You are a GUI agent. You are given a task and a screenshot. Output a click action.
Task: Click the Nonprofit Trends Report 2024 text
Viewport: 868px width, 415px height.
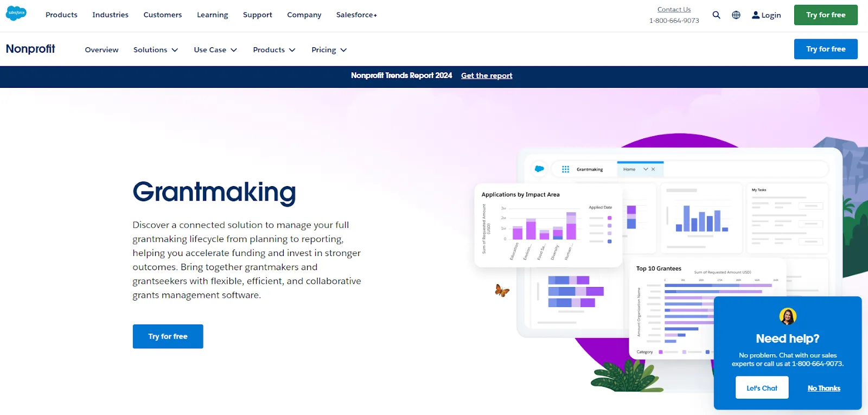pyautogui.click(x=401, y=76)
